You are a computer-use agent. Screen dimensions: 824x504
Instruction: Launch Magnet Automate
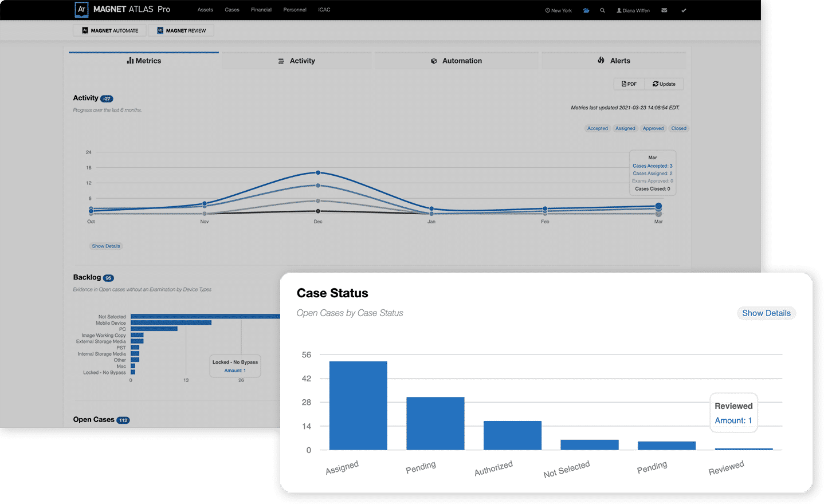(110, 30)
